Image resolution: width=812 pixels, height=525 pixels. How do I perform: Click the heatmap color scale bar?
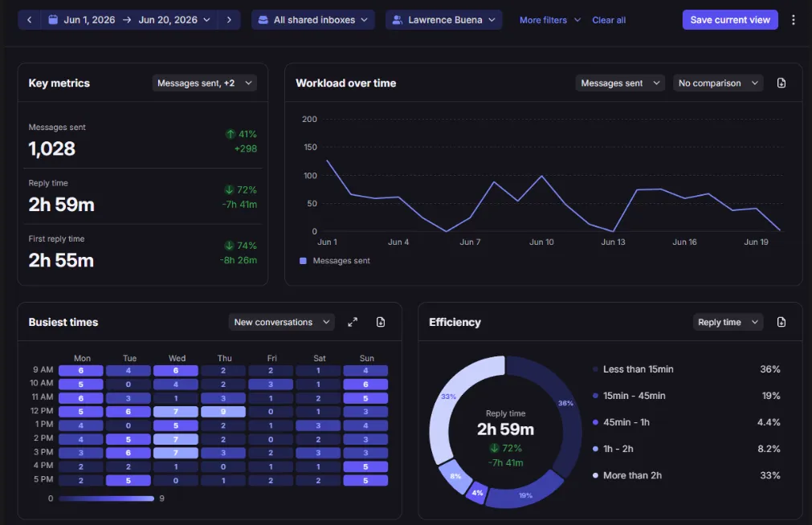(x=107, y=499)
